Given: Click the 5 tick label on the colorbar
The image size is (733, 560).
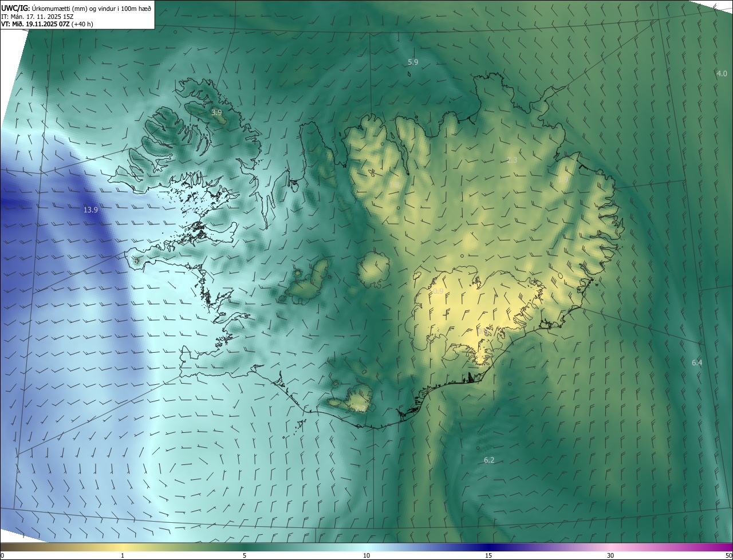Looking at the screenshot, I should [x=245, y=556].
